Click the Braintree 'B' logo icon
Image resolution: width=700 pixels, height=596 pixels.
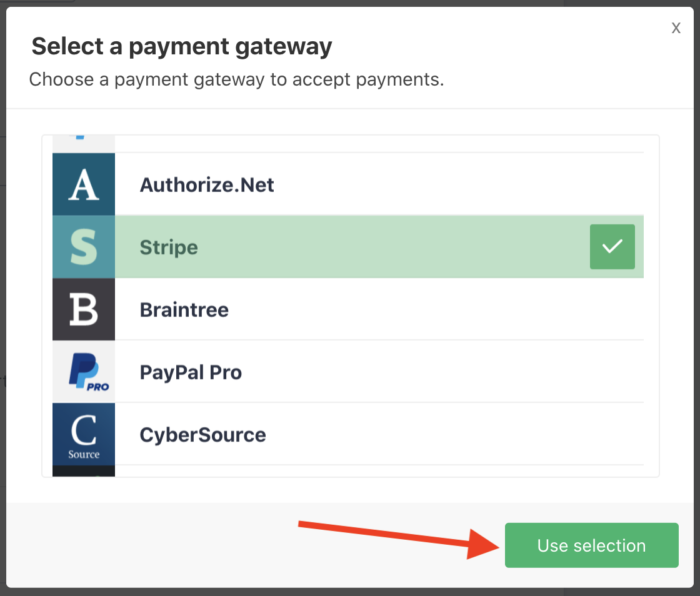[x=84, y=310]
